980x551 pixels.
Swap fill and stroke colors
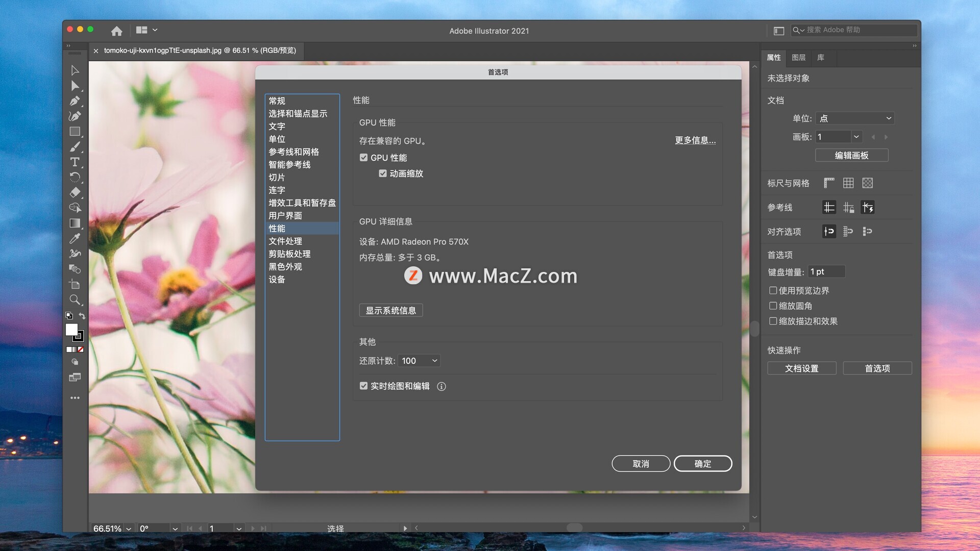click(x=82, y=316)
